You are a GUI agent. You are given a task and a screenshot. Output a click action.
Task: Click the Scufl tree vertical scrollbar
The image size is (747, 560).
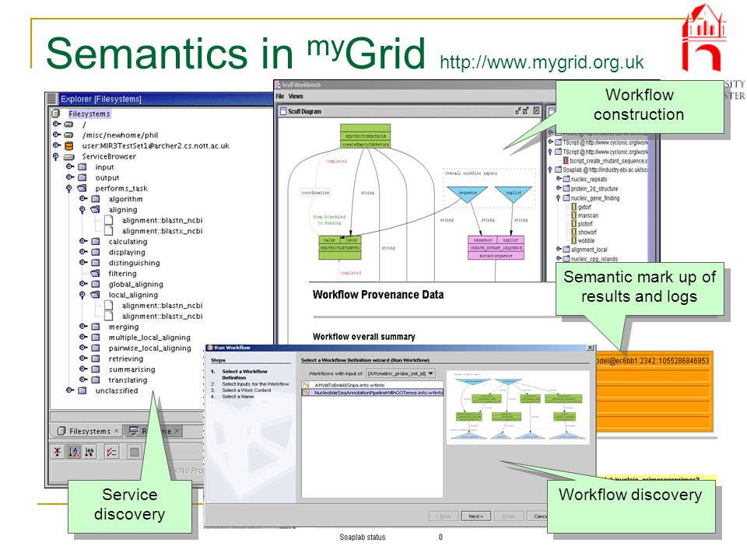(653, 200)
